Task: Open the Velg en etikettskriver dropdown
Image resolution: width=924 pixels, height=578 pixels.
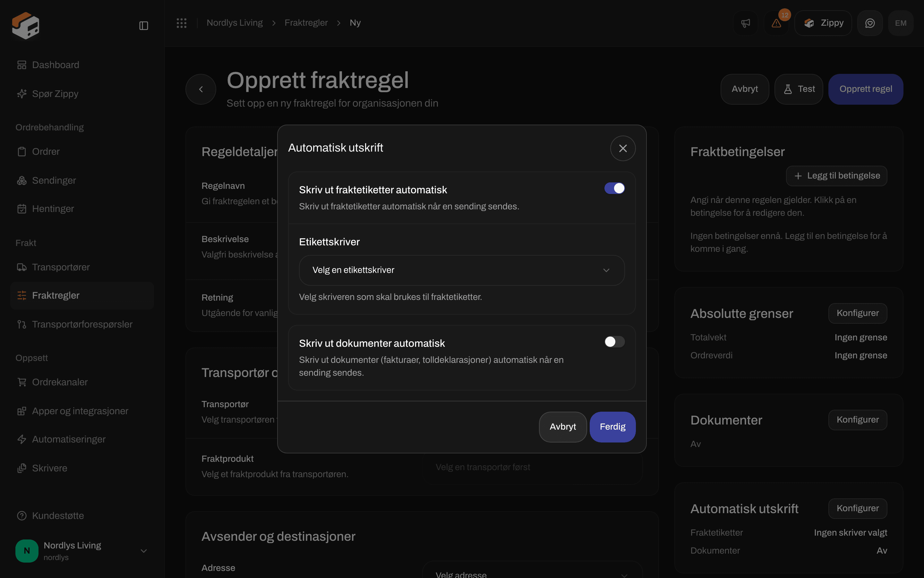Action: [462, 270]
